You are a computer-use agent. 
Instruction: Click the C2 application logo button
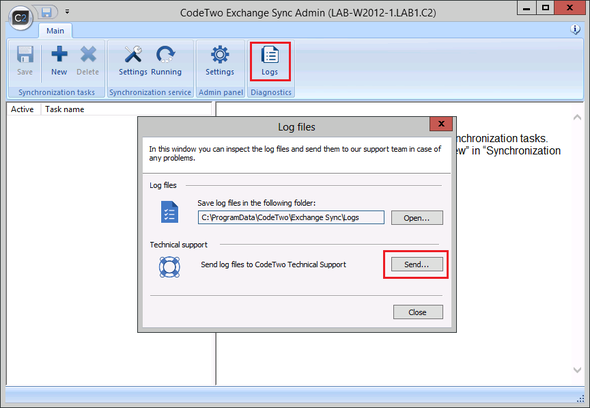pyautogui.click(x=20, y=18)
